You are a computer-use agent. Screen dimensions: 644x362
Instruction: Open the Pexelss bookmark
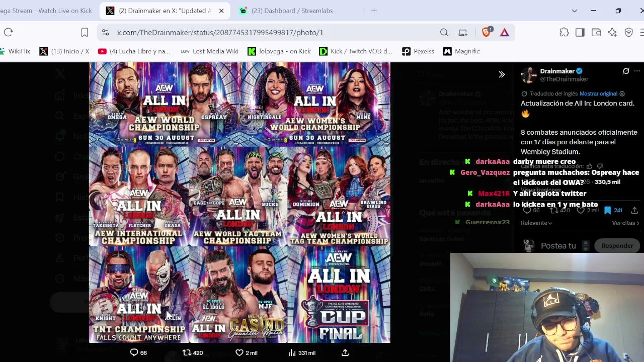coord(418,51)
